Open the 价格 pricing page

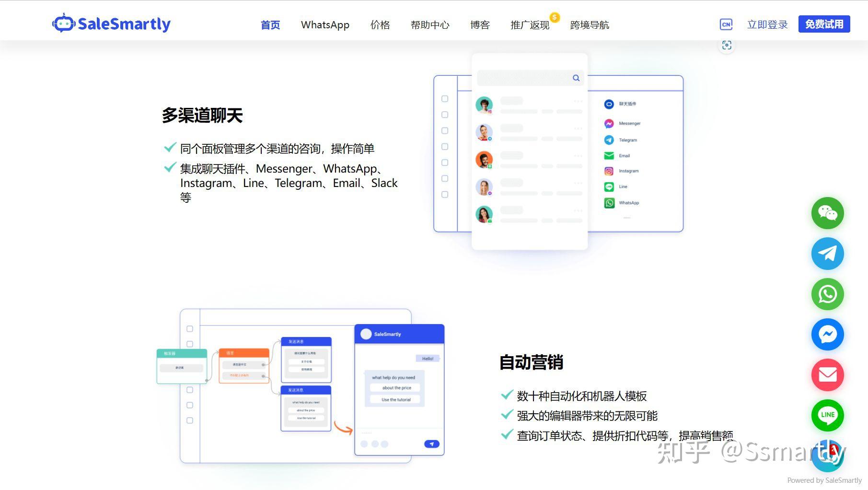(x=380, y=25)
